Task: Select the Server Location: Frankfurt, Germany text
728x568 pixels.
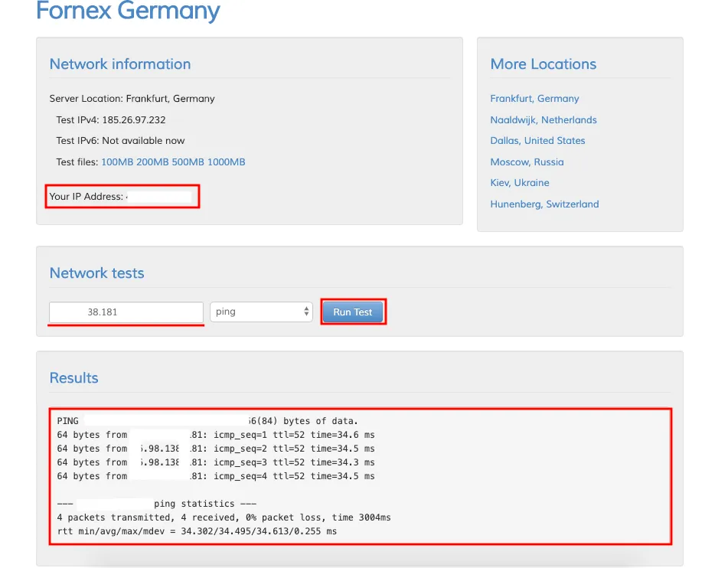Action: pos(132,99)
